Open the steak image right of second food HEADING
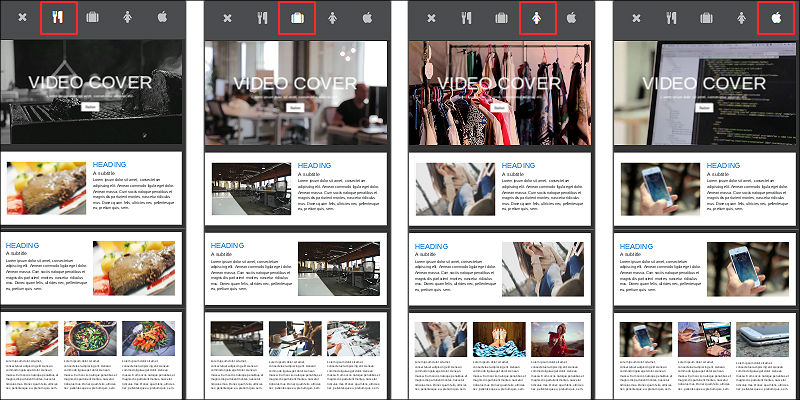The height and width of the screenshot is (400, 800). click(134, 268)
